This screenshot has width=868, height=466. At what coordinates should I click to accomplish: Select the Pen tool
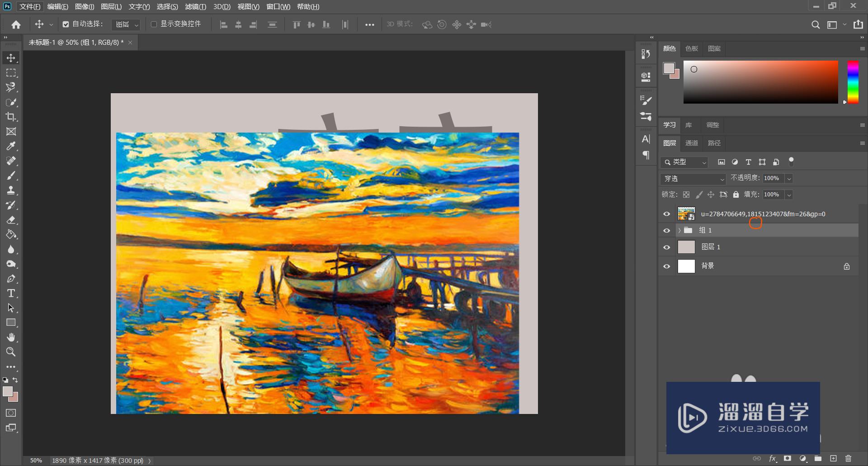coord(11,279)
